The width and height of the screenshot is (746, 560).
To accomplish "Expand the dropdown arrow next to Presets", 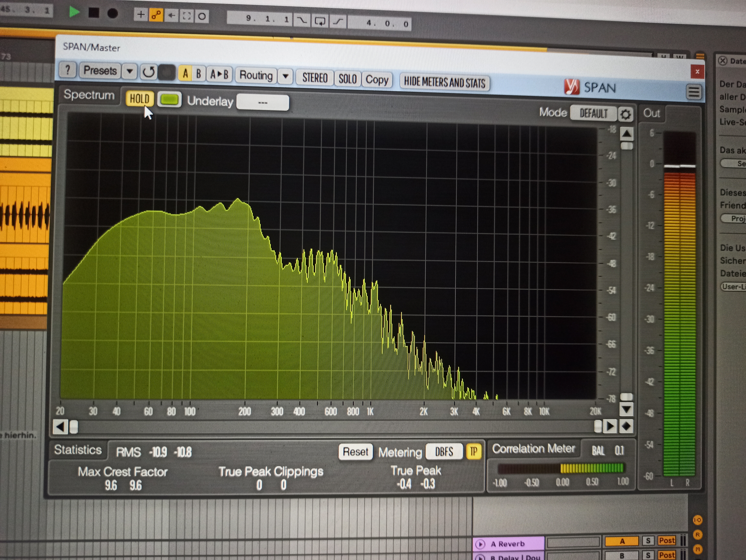I will (130, 71).
